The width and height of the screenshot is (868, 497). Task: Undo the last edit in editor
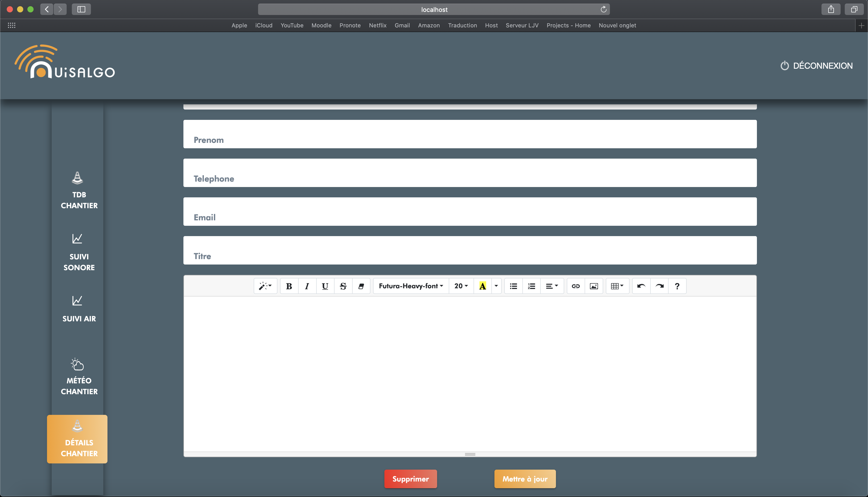click(641, 286)
